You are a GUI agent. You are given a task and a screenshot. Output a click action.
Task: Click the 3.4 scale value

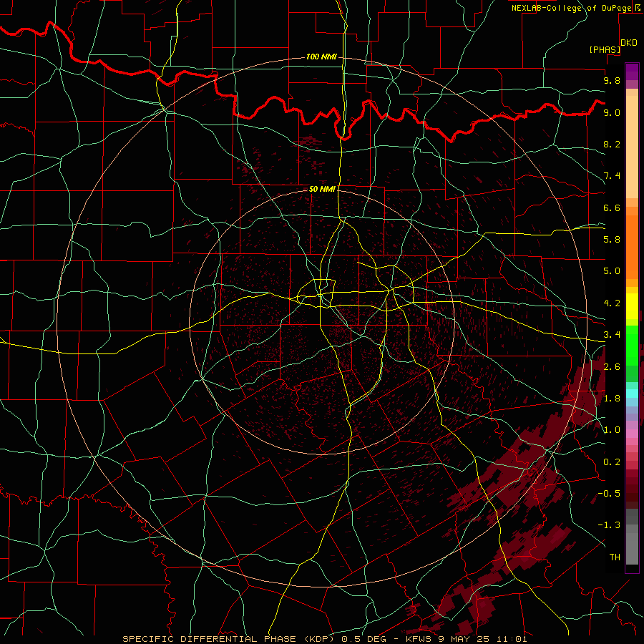(x=612, y=335)
